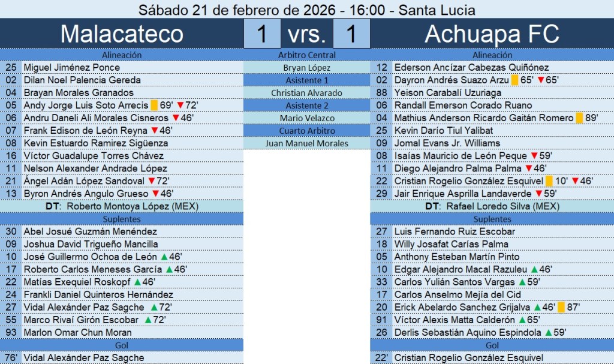
Task: Click the green arrow beside Derlis Aquino Espindola
Action: pos(547,332)
